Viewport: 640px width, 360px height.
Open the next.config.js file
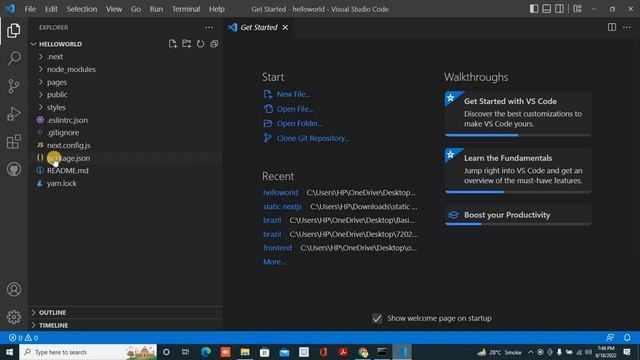(x=69, y=145)
